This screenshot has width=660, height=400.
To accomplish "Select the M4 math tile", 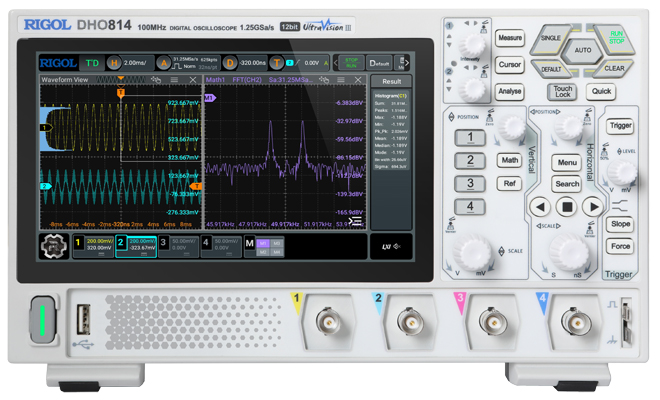I will coord(277,252).
